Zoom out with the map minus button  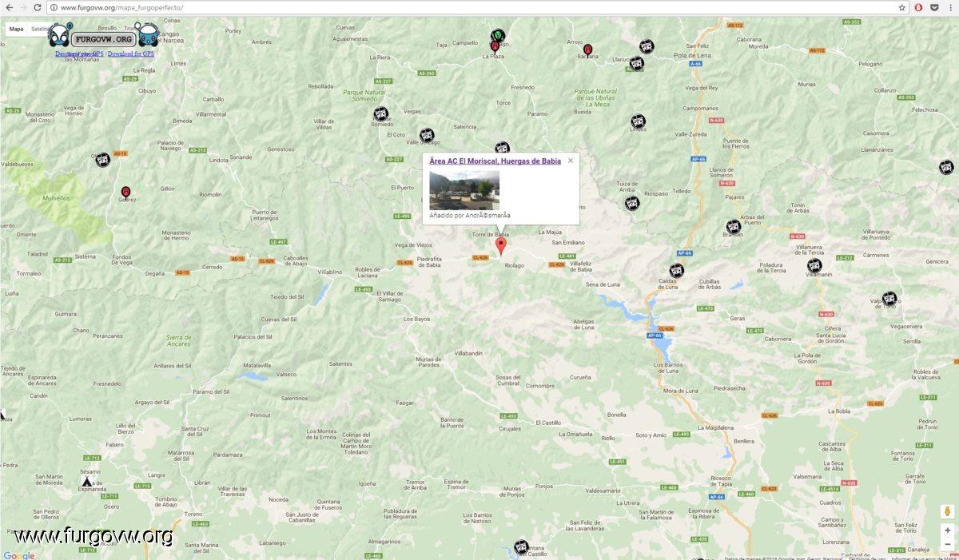tap(948, 544)
